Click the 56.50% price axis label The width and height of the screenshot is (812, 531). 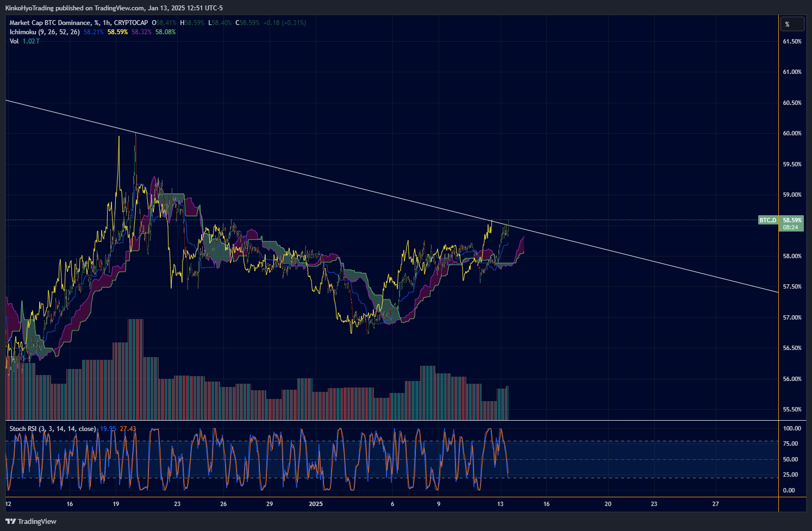click(x=792, y=348)
